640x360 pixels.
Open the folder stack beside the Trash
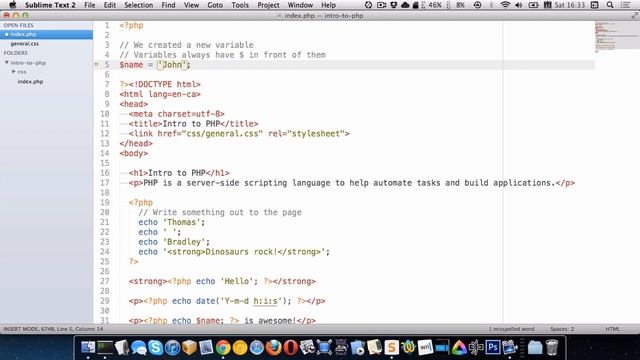(535, 347)
